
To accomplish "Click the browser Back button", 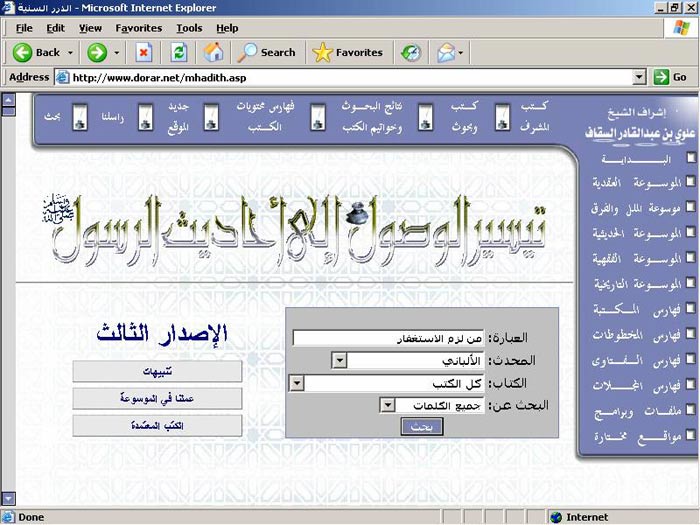I will click(x=38, y=52).
